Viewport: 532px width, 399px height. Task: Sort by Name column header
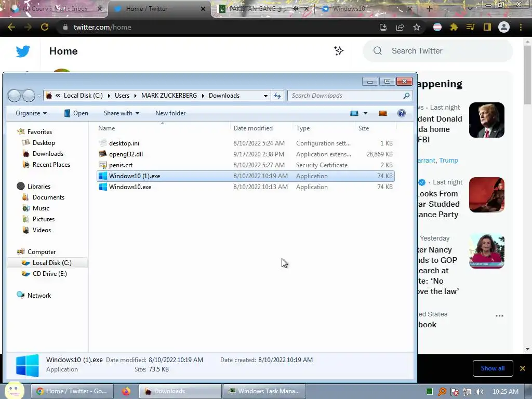coord(163,128)
